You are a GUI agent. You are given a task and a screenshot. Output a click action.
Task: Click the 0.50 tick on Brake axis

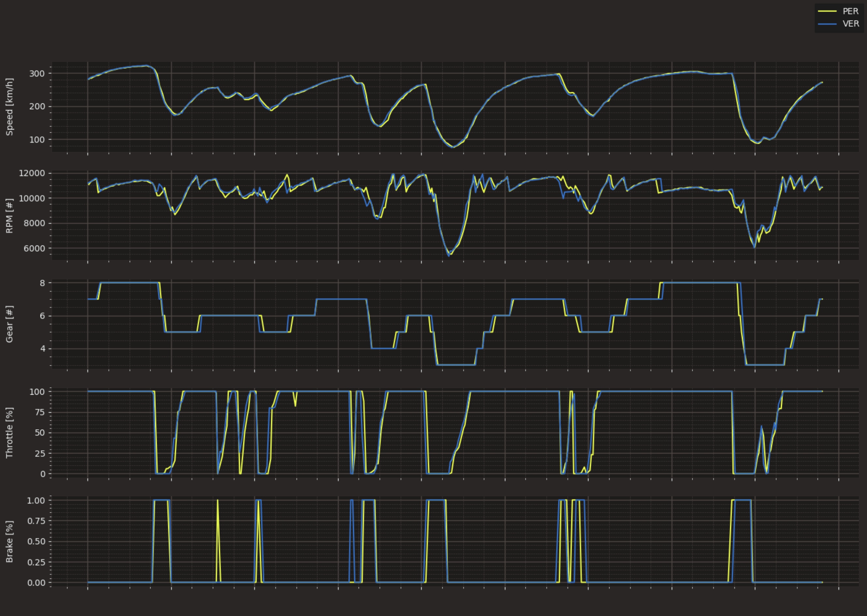[x=36, y=541]
